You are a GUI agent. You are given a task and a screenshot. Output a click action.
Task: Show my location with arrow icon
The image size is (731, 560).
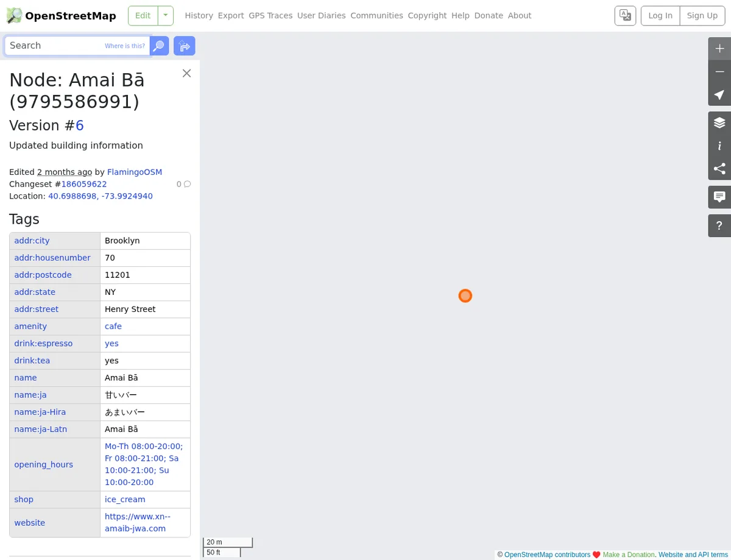tap(719, 95)
